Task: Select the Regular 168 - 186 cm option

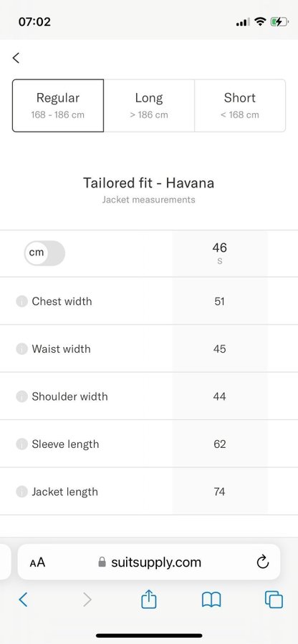Action: click(x=58, y=106)
